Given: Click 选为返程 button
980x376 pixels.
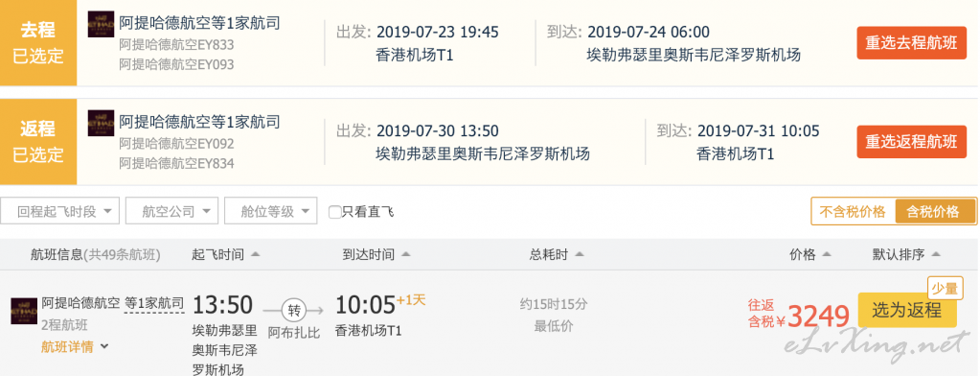Looking at the screenshot, I should 907,310.
